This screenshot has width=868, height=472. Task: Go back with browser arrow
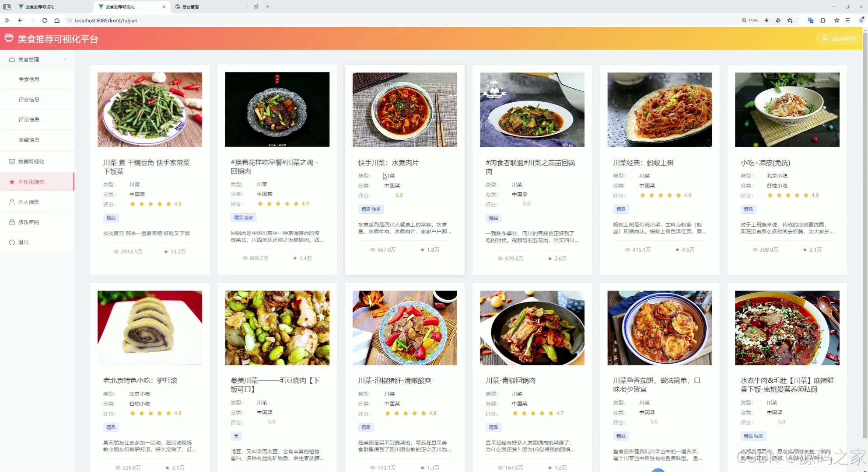point(20,20)
